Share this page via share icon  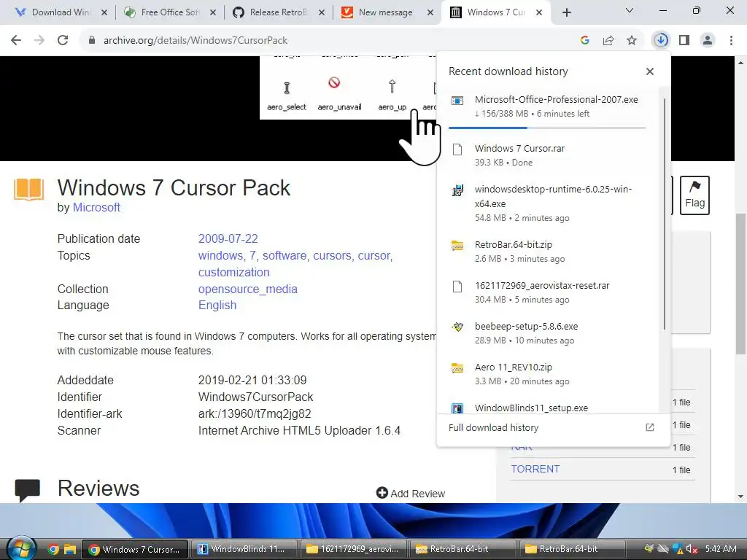[x=608, y=41]
